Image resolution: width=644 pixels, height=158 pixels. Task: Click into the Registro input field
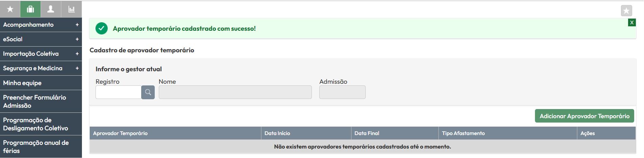(x=118, y=92)
